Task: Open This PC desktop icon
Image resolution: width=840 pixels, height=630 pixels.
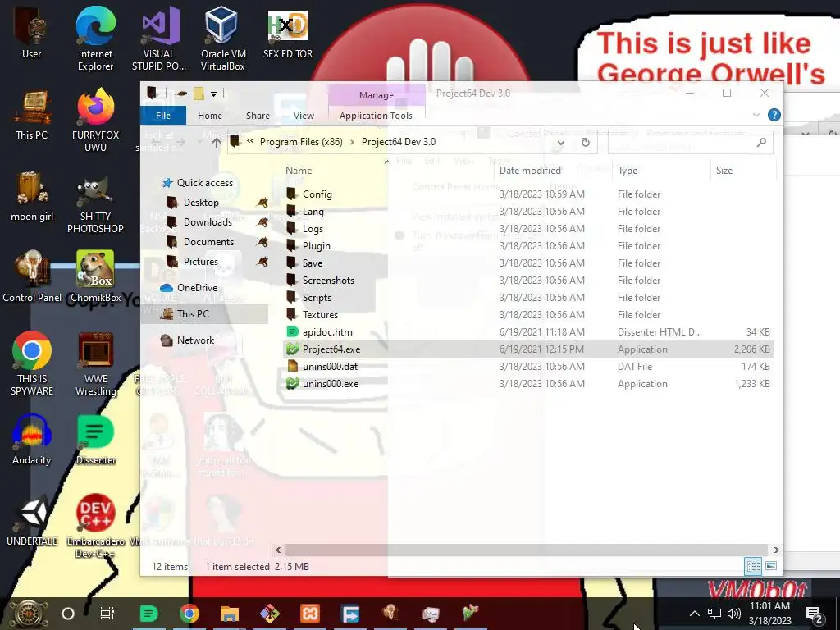Action: 32,115
